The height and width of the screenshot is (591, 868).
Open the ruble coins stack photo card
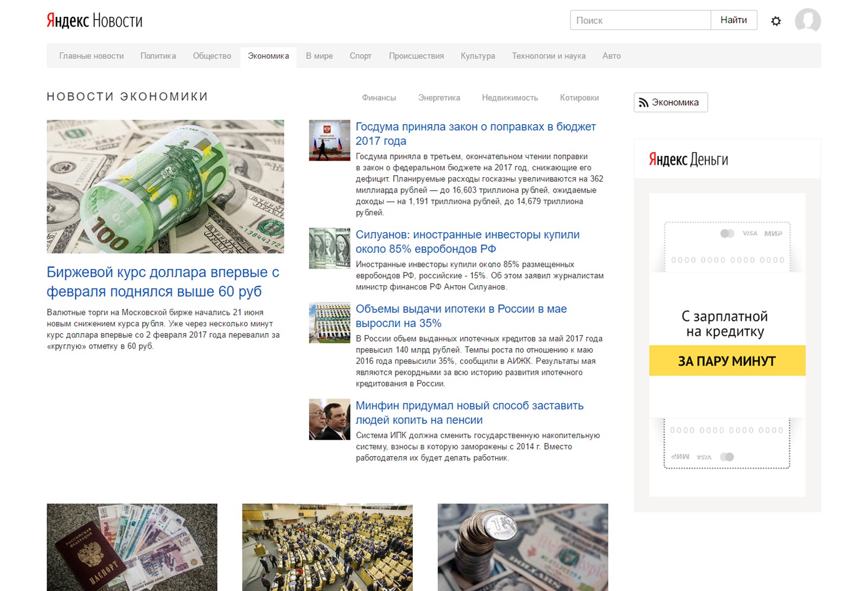tap(523, 547)
